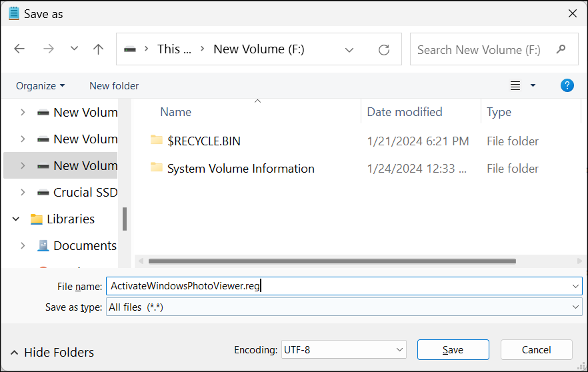The width and height of the screenshot is (588, 372).
Task: Open the recent locations dropdown arrow
Action: (x=74, y=49)
